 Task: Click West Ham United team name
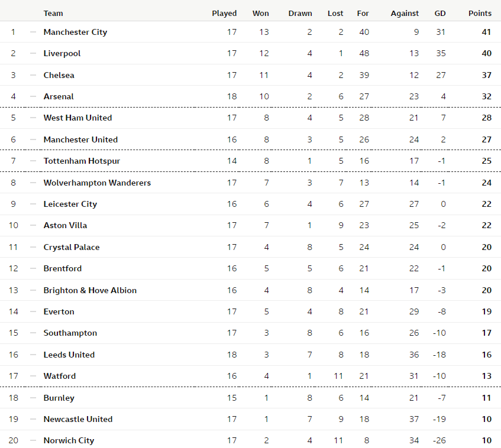click(77, 118)
